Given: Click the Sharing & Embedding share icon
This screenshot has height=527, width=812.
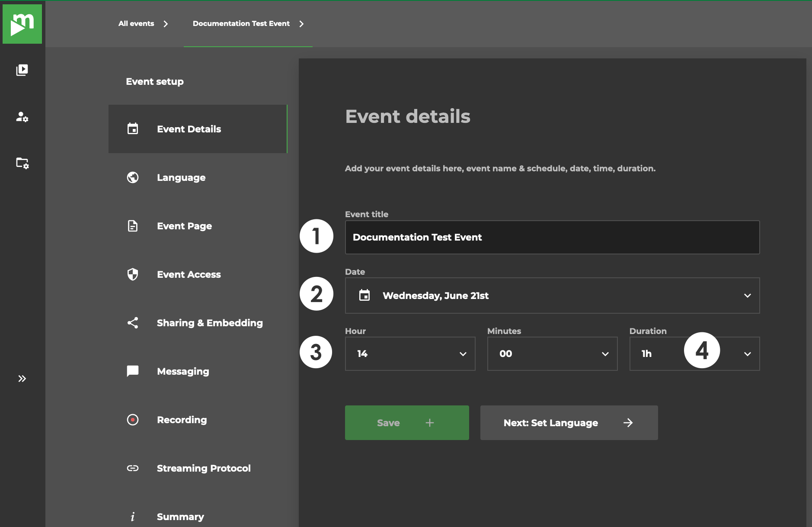Looking at the screenshot, I should [x=133, y=323].
